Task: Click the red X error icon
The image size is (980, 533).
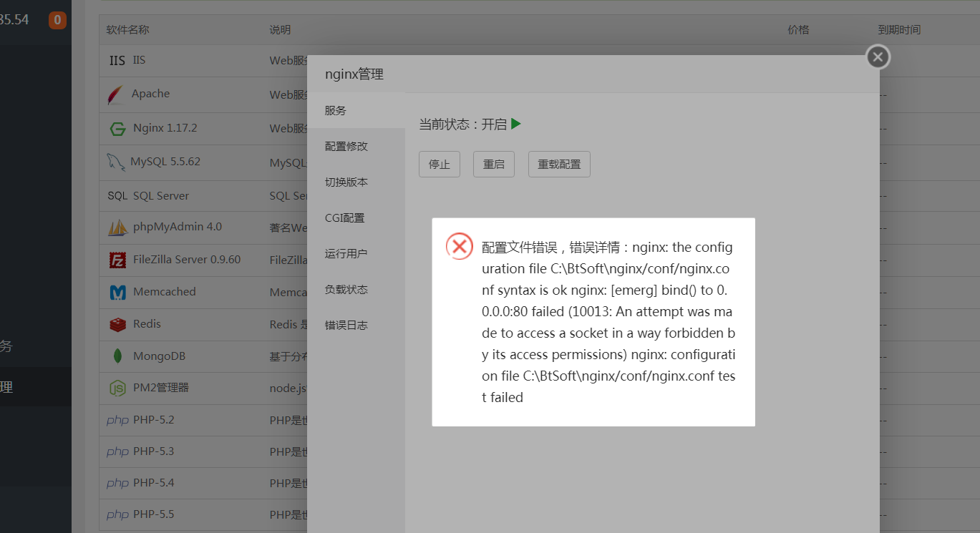Action: pos(460,247)
